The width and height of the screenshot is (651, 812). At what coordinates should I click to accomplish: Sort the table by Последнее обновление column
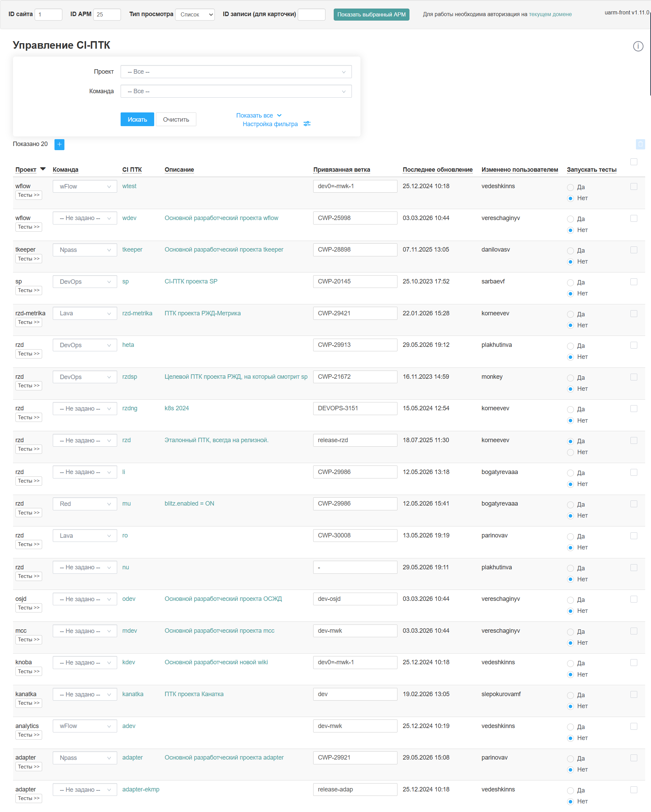pyautogui.click(x=438, y=169)
